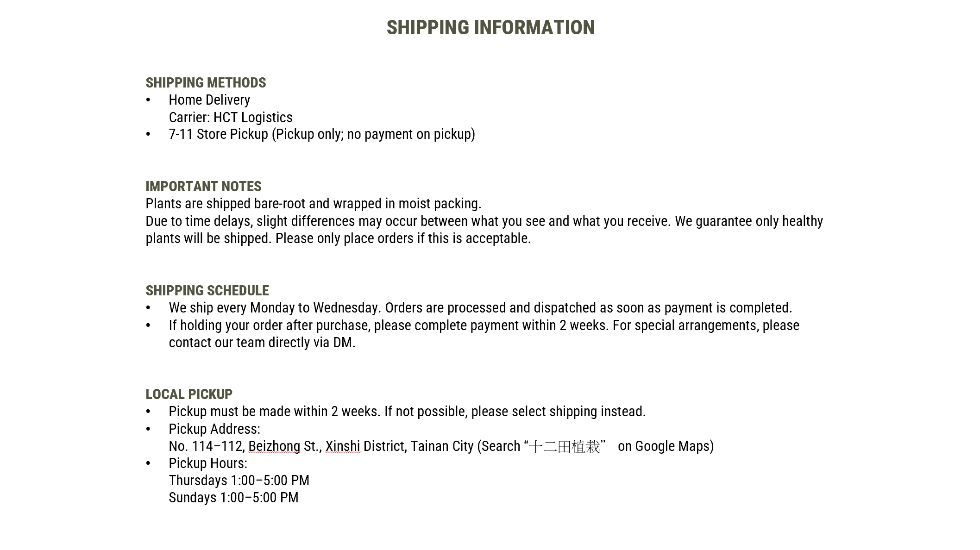This screenshot has height=550, width=980.
Task: Click the SHIPPING INFORMATION title
Action: (x=490, y=28)
